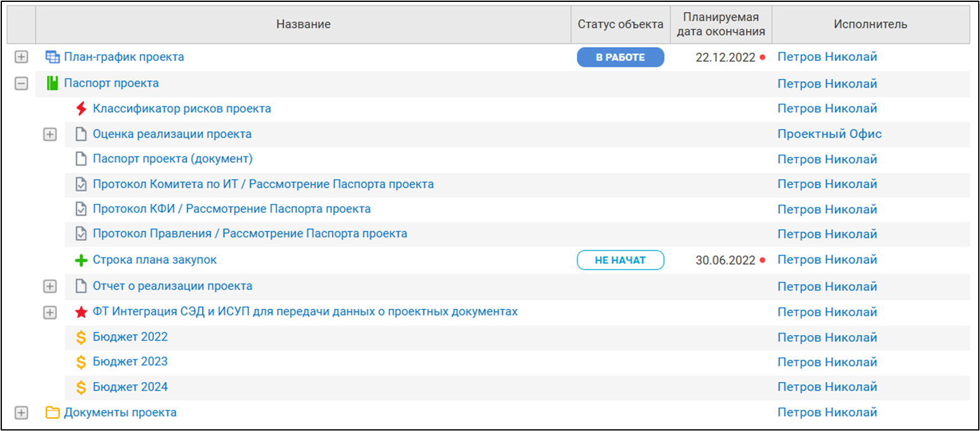Collapse the Паспорт проекта tree node
This screenshot has width=980, height=431.
22,83
